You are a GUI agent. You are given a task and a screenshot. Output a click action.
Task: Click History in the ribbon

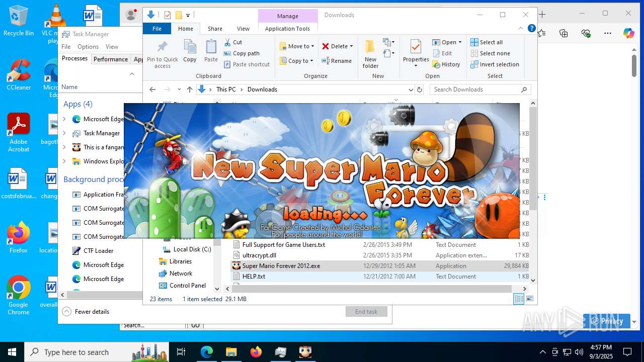click(446, 64)
